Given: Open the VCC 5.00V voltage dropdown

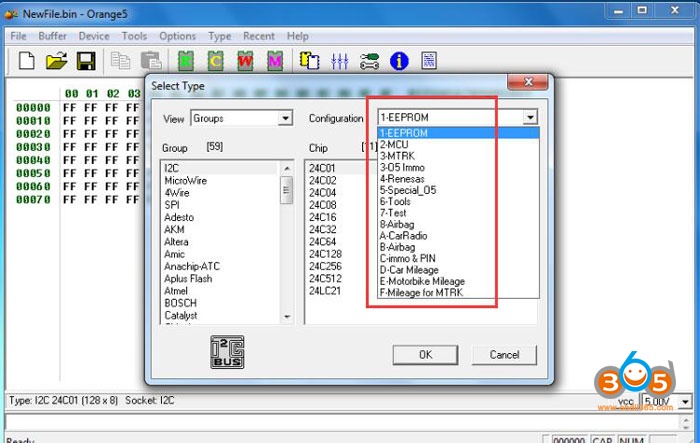Looking at the screenshot, I should click(x=685, y=402).
